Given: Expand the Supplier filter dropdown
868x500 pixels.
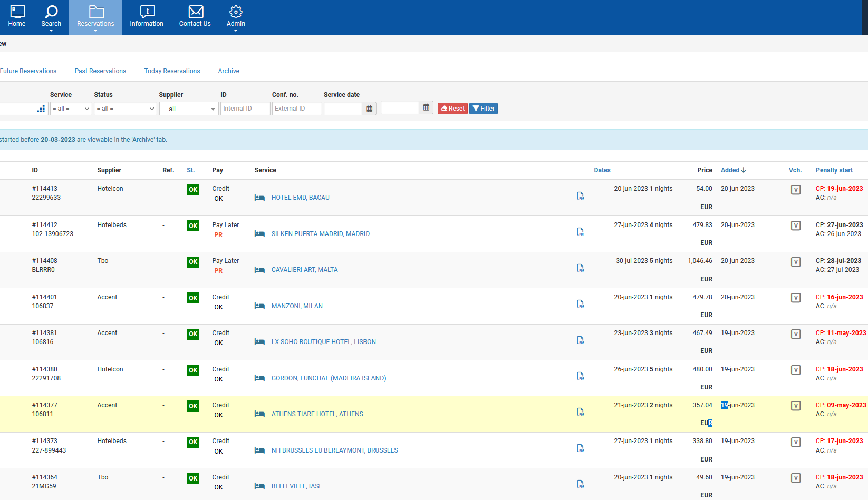Looking at the screenshot, I should pos(189,109).
